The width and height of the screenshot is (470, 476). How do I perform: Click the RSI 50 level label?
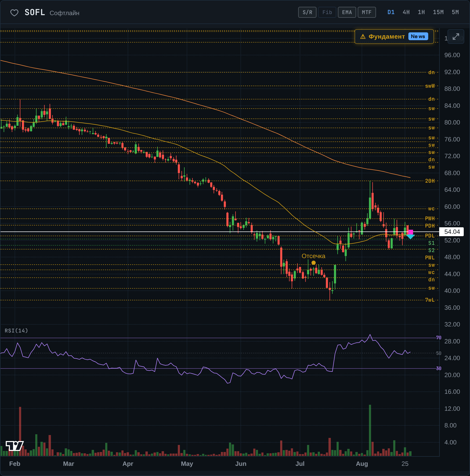[439, 353]
